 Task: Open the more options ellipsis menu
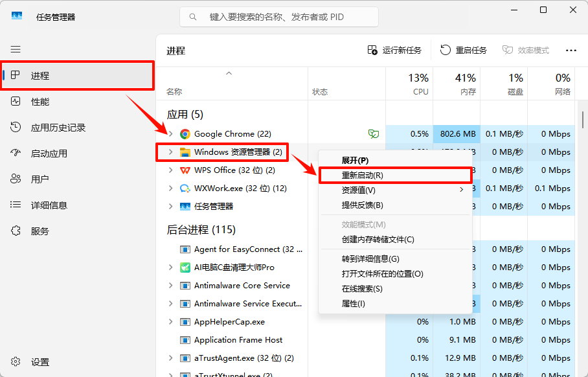(571, 50)
